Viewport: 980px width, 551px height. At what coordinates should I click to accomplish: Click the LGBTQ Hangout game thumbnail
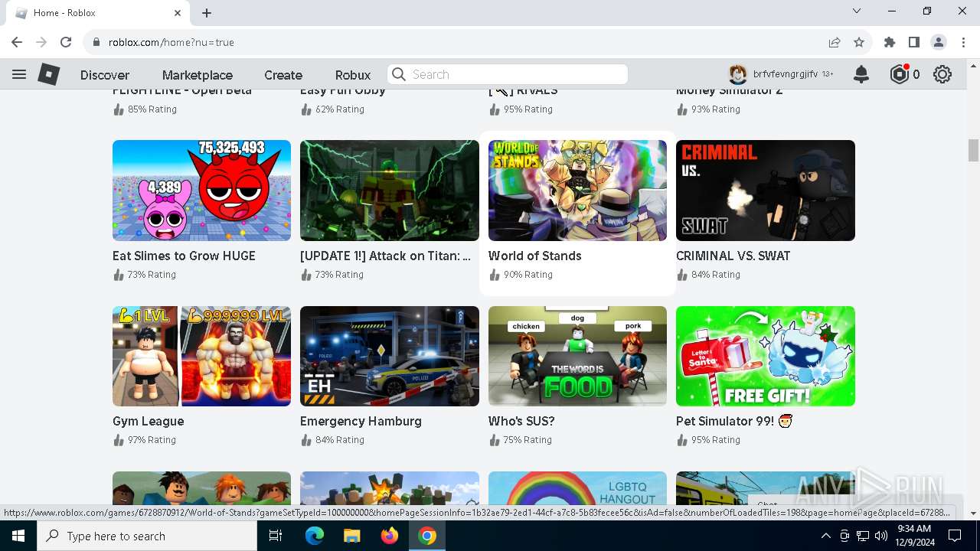pyautogui.click(x=577, y=488)
